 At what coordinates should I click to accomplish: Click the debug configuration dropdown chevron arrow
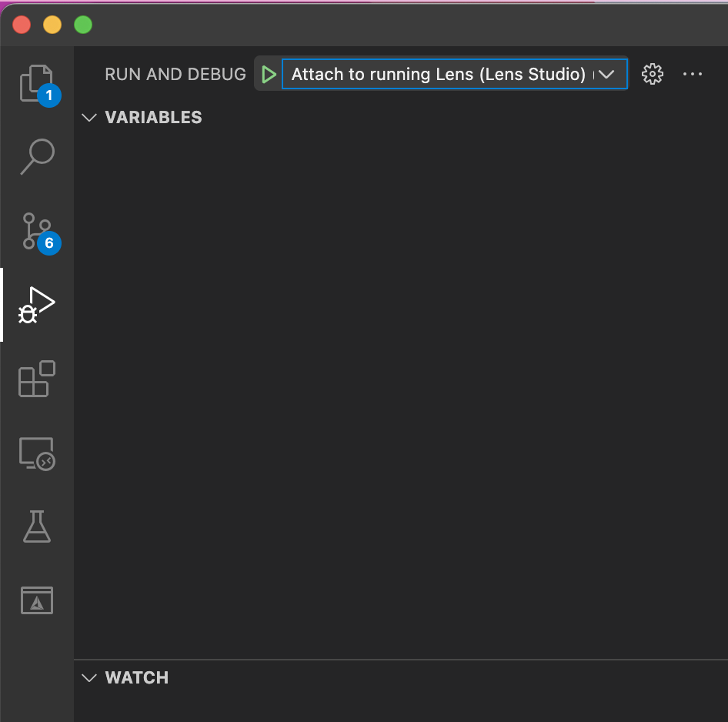click(606, 75)
